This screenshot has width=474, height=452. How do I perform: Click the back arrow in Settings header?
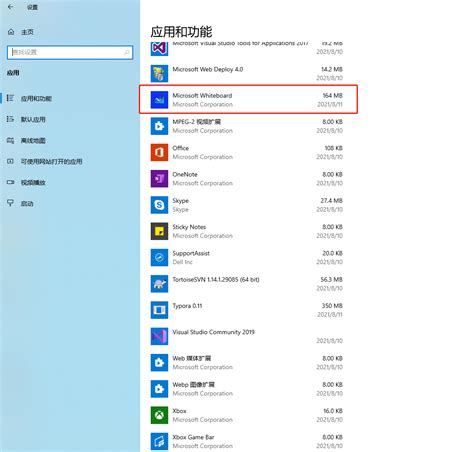11,7
